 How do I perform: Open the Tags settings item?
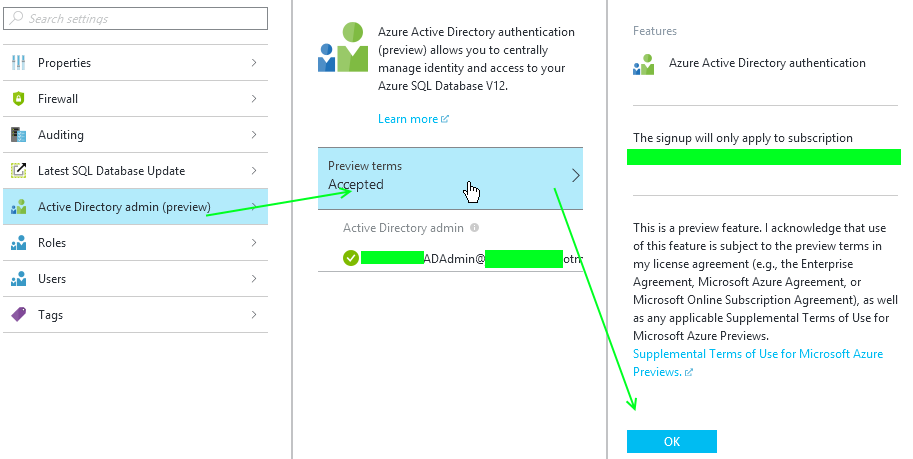(135, 315)
